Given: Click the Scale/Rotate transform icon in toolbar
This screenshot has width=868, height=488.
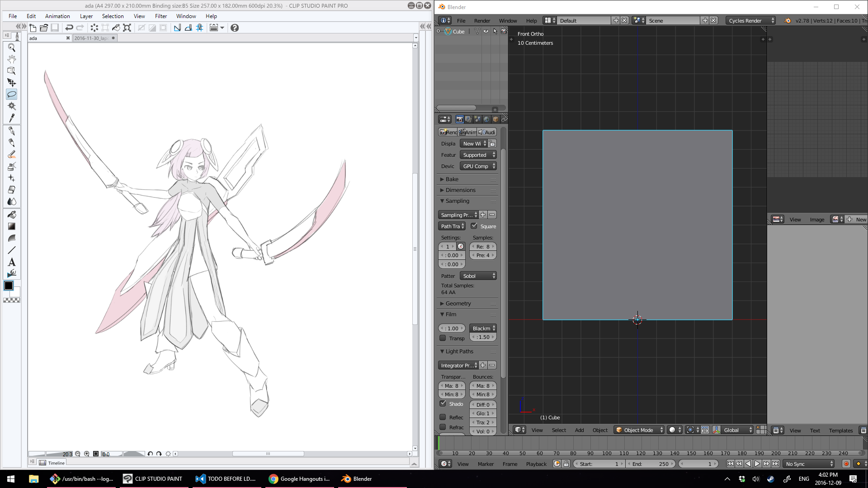Looking at the screenshot, I should point(127,28).
